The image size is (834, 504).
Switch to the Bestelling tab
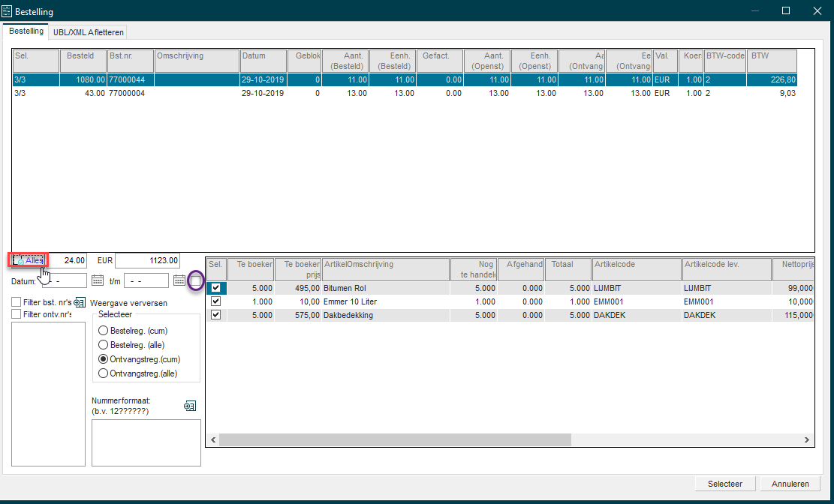tap(26, 31)
